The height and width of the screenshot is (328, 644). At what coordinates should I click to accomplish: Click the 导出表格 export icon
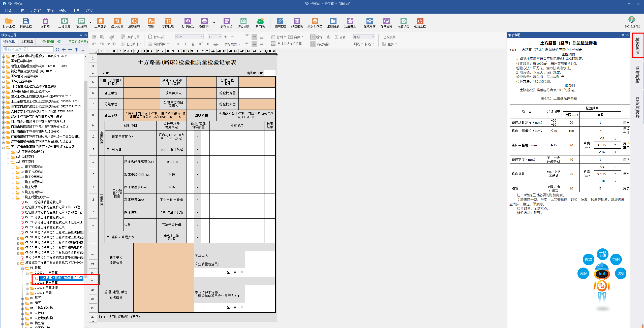point(81,23)
